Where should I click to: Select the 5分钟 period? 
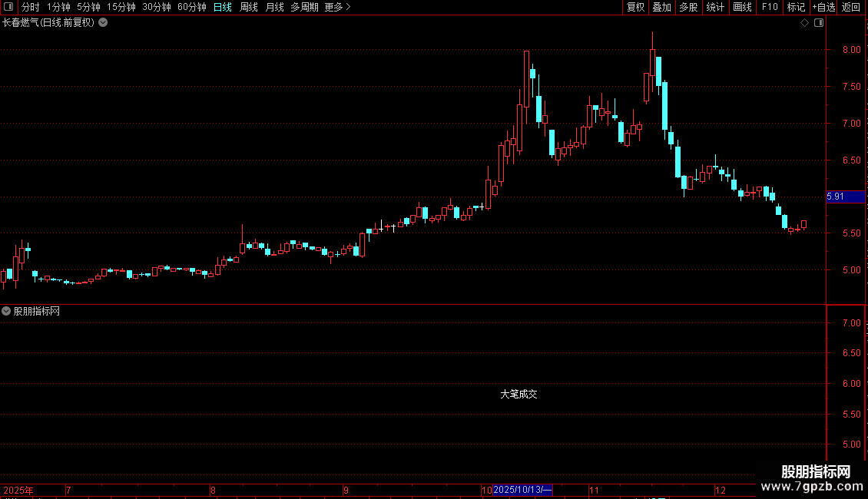(88, 7)
